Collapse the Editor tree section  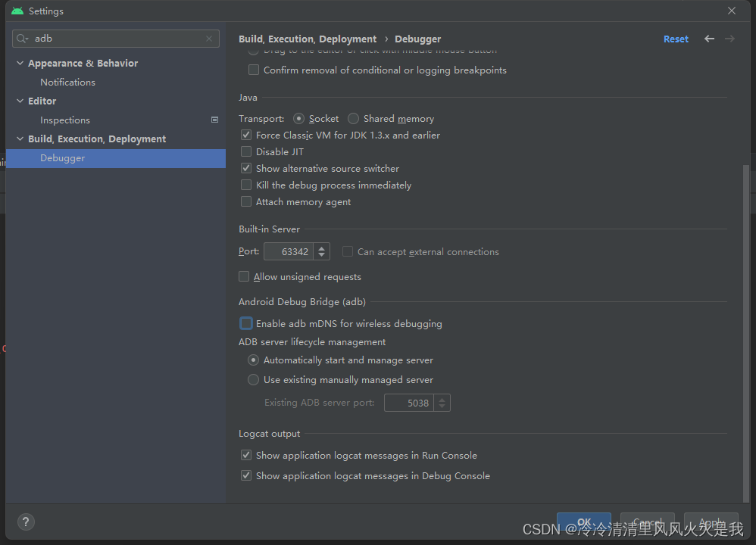point(20,101)
